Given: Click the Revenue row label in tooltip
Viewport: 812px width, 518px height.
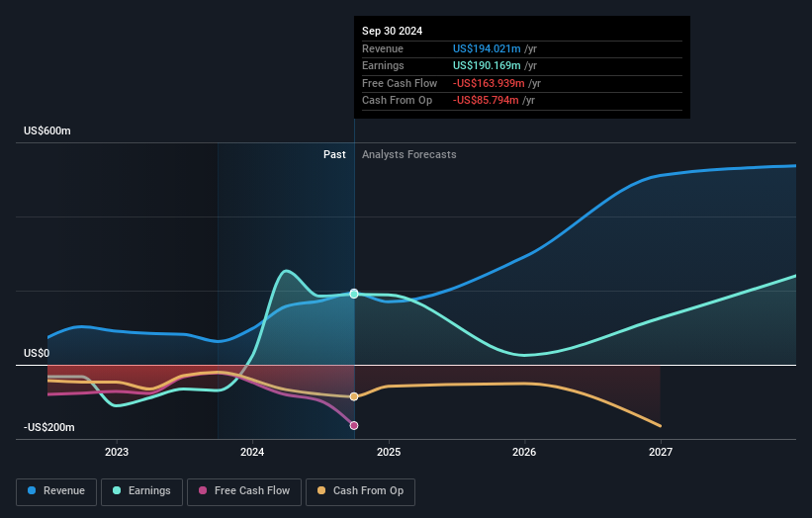Looking at the screenshot, I should click(383, 48).
